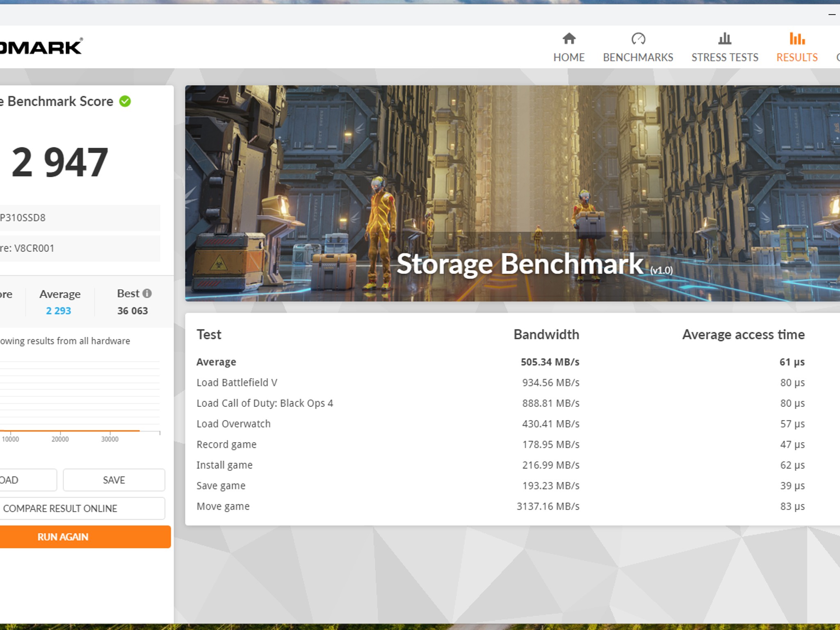Click the 3DMark logo
The width and height of the screenshot is (840, 630).
(x=41, y=47)
